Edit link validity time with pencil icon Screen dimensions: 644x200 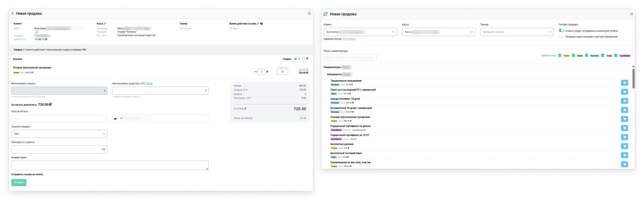point(258,24)
